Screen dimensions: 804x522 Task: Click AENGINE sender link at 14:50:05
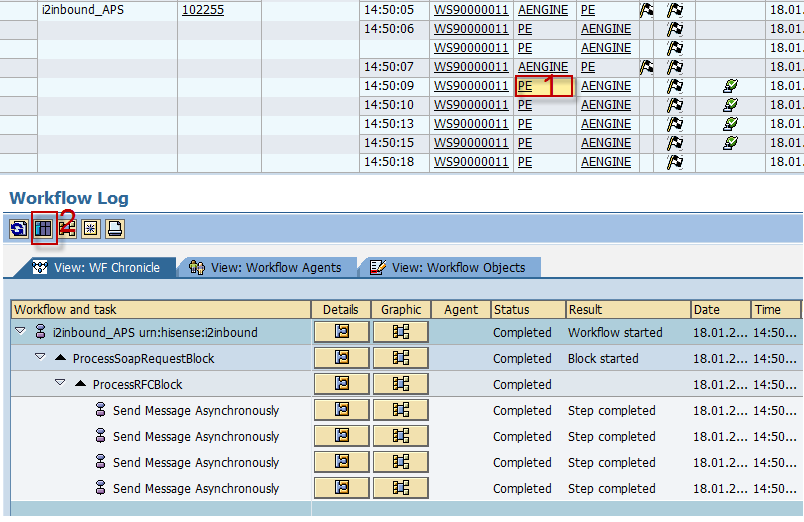[x=543, y=10]
